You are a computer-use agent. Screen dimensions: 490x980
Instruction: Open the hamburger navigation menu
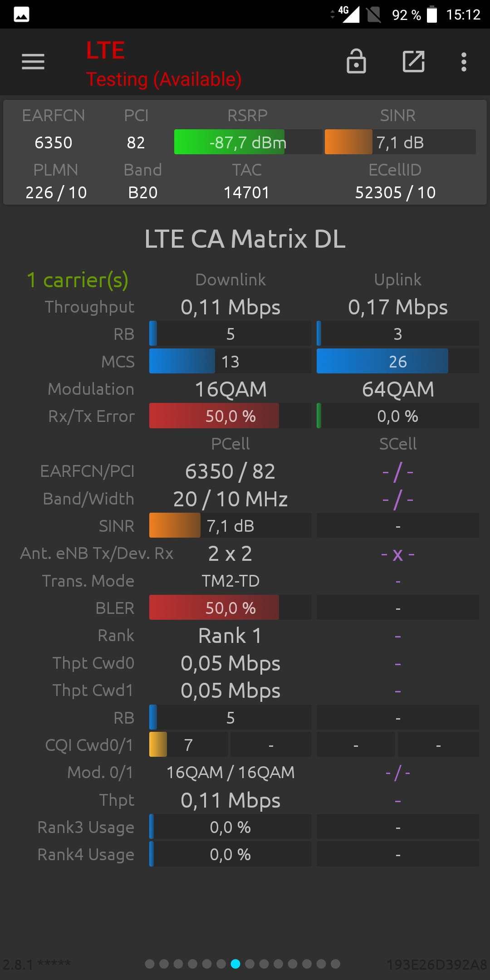[33, 62]
